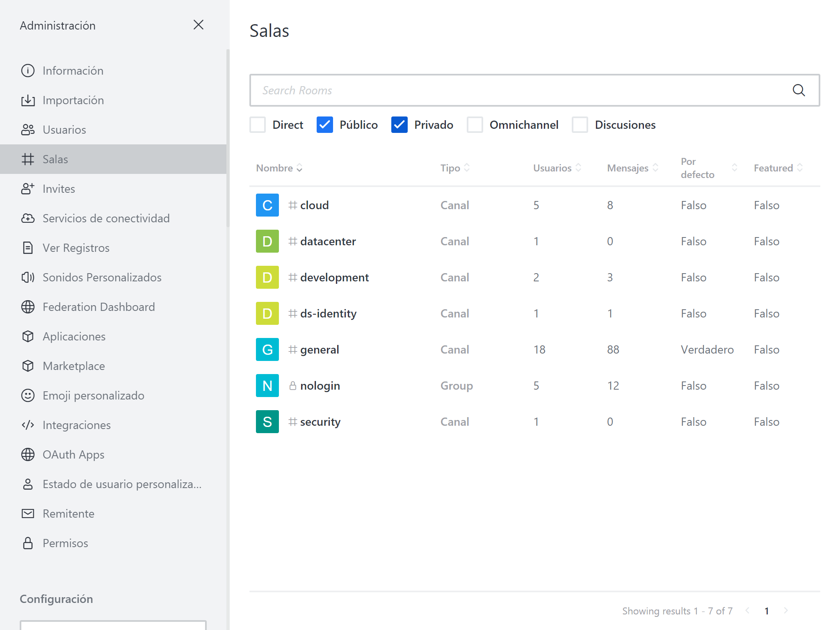The image size is (840, 630).
Task: Click the next page arrow in pagination
Action: click(786, 611)
